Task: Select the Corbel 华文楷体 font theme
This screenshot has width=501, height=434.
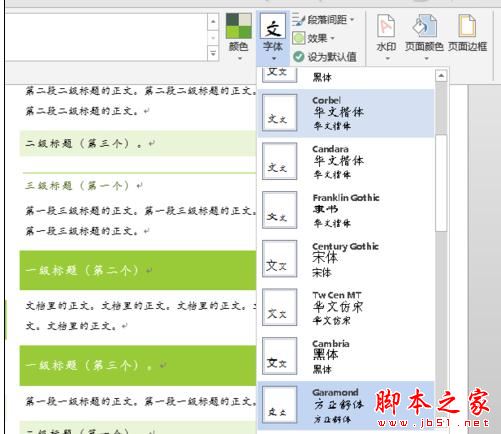Action: pyautogui.click(x=346, y=113)
